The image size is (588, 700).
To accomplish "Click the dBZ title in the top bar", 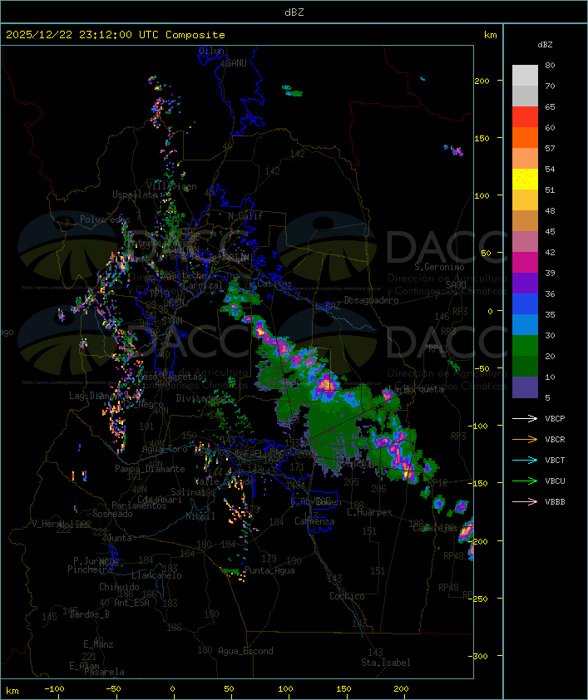I will tap(294, 12).
